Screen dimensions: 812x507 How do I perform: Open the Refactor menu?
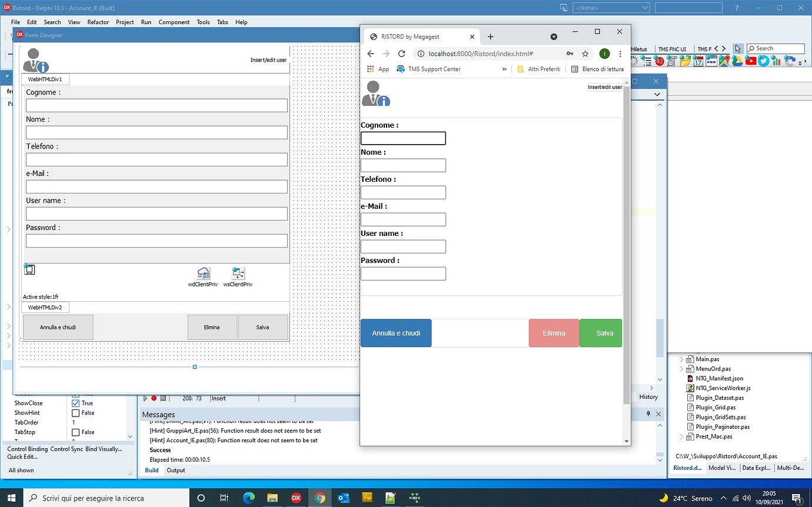[x=98, y=22]
